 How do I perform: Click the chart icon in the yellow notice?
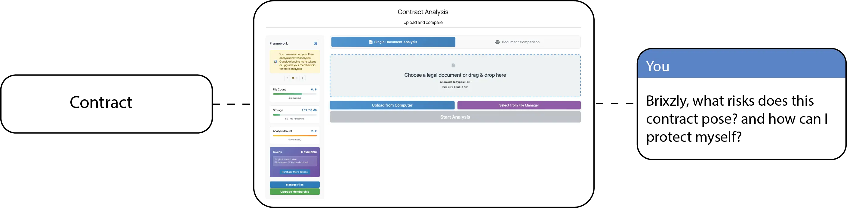[275, 62]
